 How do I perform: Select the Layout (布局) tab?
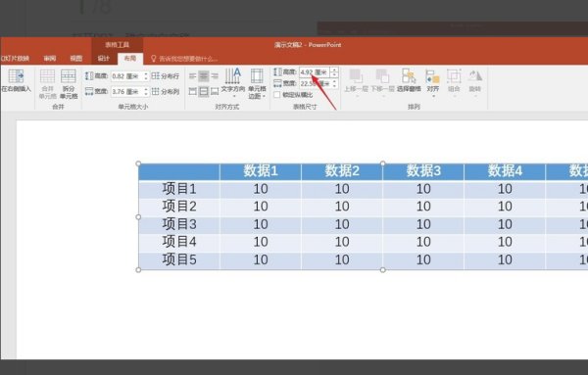[130, 59]
